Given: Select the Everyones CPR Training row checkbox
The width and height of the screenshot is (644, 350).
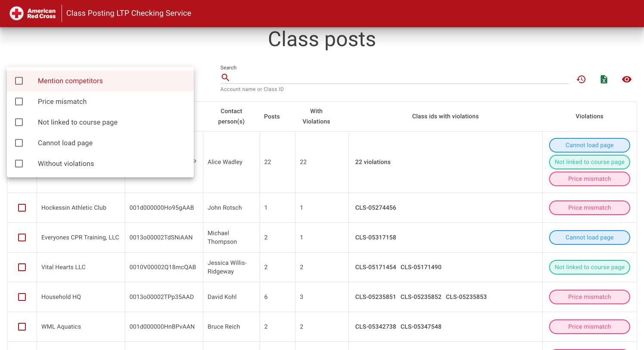Looking at the screenshot, I should [22, 237].
